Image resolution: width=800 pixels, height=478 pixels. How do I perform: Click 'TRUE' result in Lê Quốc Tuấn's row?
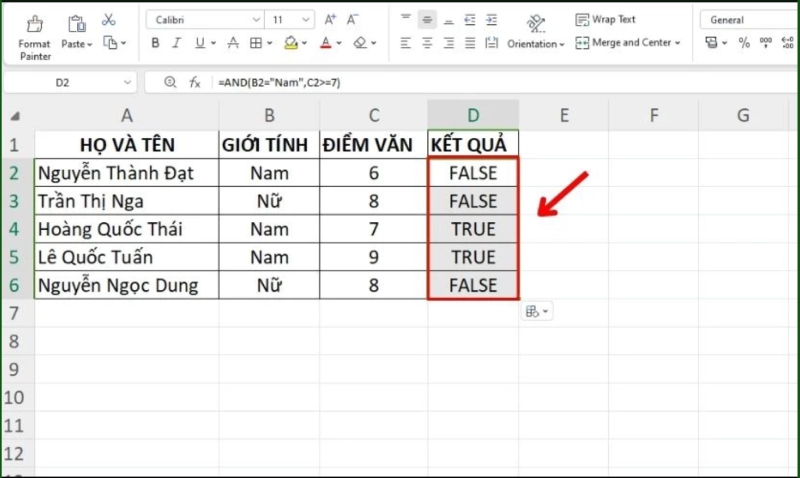click(473, 257)
